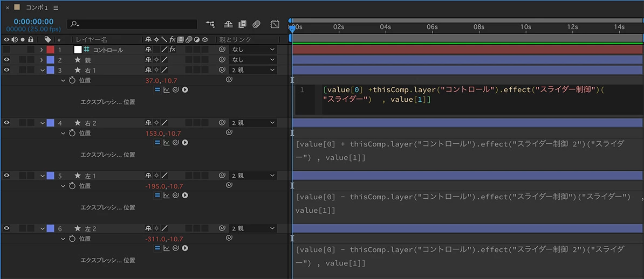The height and width of the screenshot is (279, 644).
Task: Enable motion blur for all layers
Action: [257, 24]
